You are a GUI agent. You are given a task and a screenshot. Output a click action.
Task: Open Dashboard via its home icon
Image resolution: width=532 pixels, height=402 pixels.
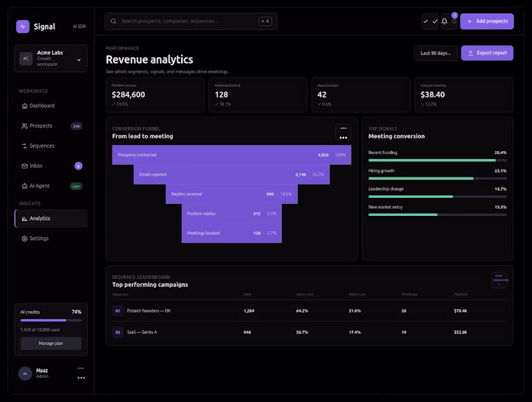point(25,106)
